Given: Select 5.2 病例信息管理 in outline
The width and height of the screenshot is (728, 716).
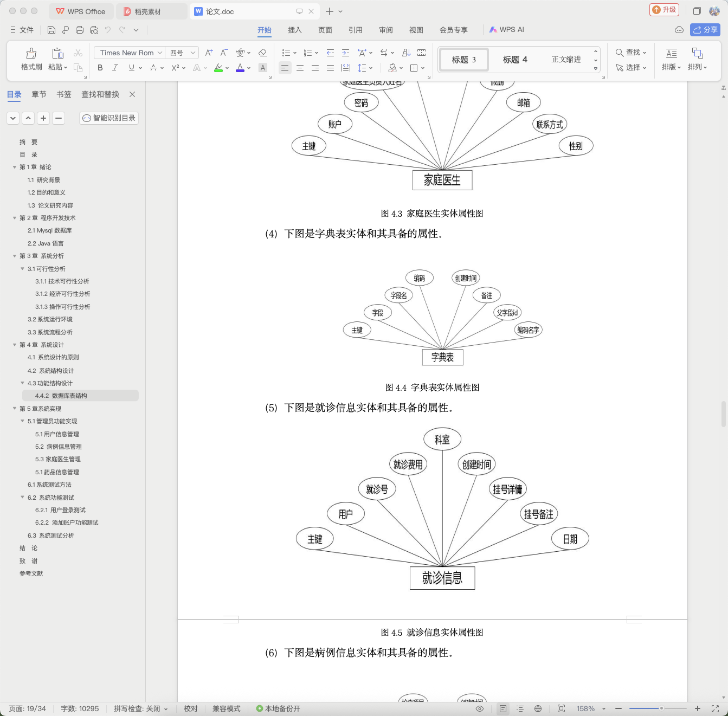Looking at the screenshot, I should point(59,447).
